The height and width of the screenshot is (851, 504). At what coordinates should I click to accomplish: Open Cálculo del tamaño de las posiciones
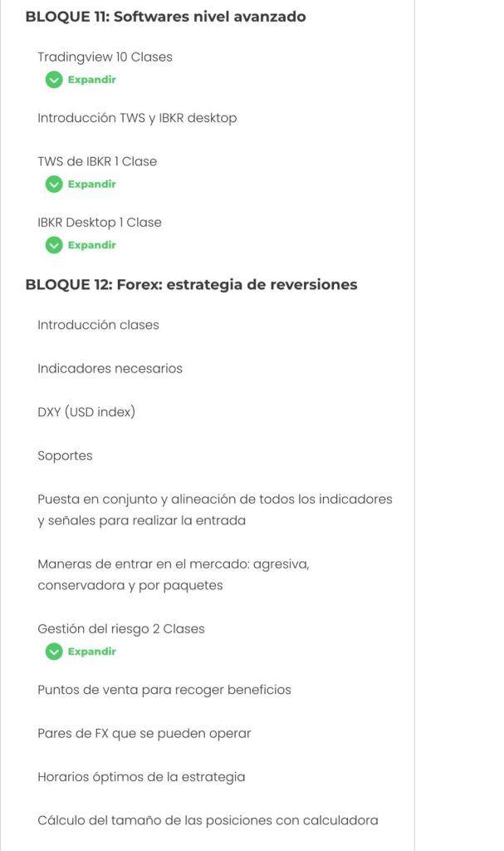(208, 820)
